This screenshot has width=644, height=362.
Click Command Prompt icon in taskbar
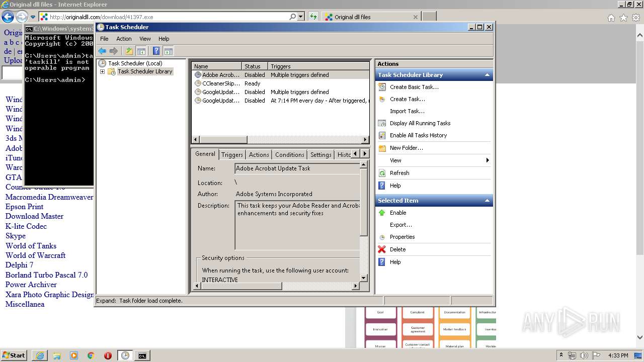(x=142, y=355)
